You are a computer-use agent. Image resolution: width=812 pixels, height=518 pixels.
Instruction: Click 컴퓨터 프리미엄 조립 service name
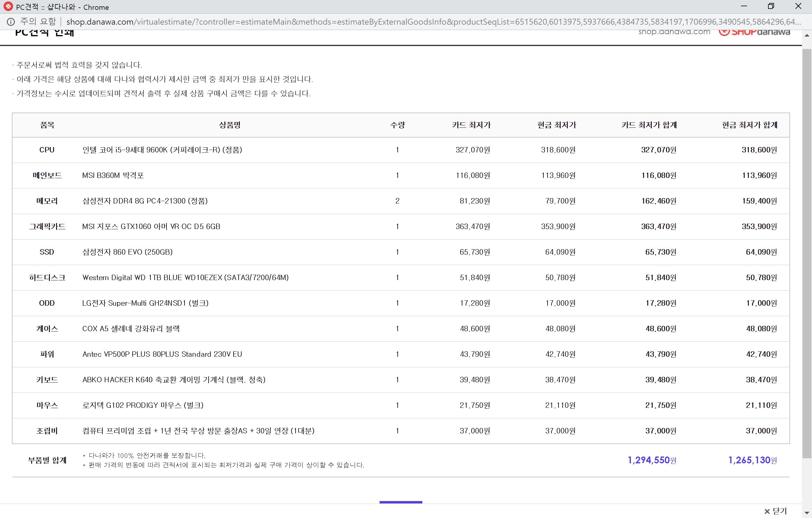pos(198,431)
